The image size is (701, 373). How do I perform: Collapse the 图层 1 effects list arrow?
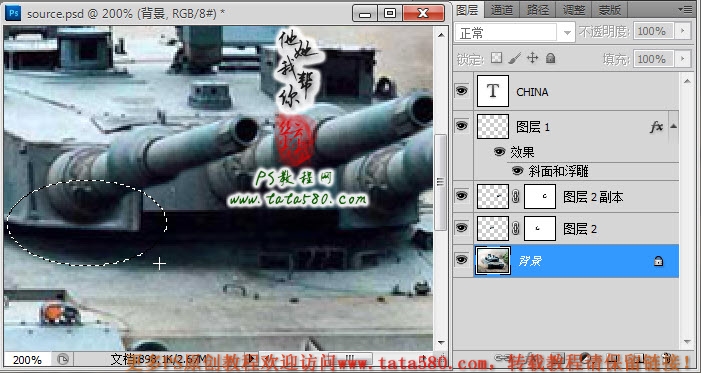(x=673, y=127)
